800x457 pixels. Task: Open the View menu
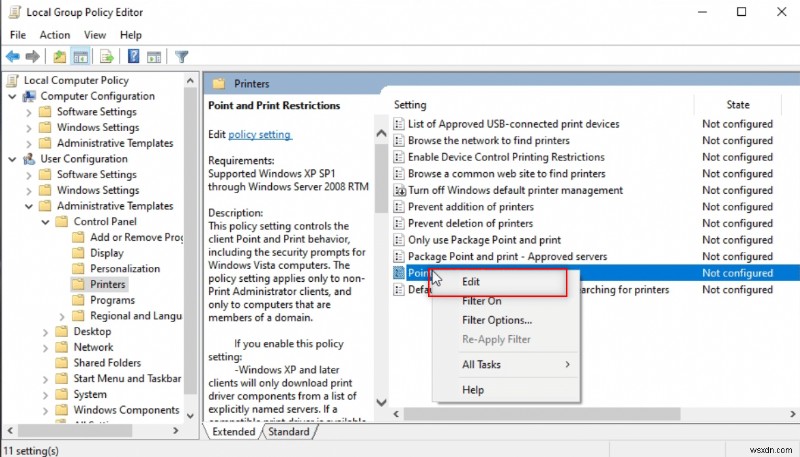pos(95,35)
